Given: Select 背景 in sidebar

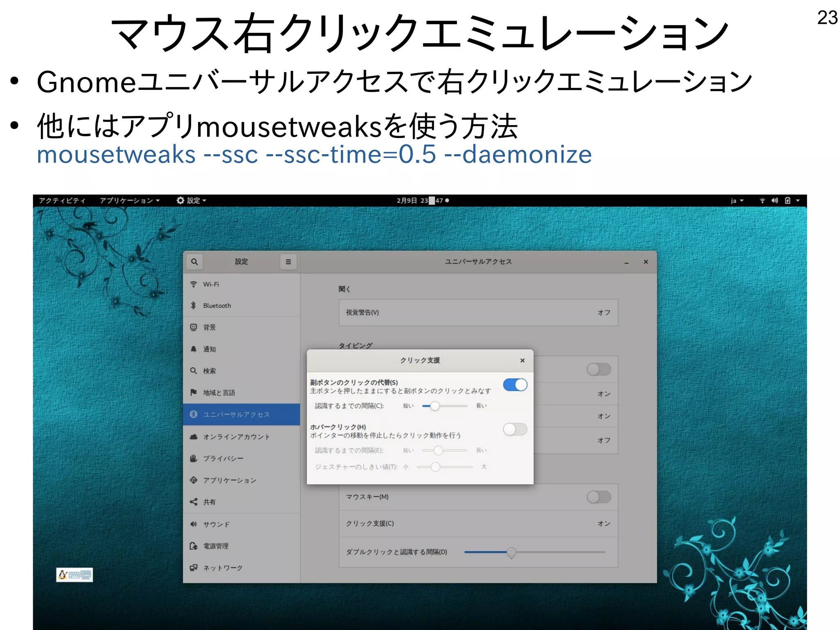Looking at the screenshot, I should (x=242, y=327).
